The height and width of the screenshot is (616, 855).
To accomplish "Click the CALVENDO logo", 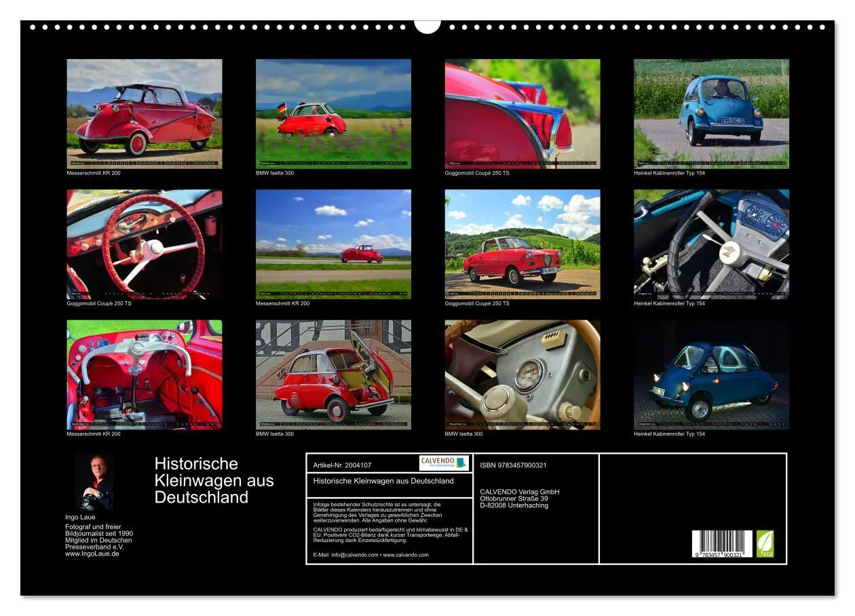I will pos(444,463).
